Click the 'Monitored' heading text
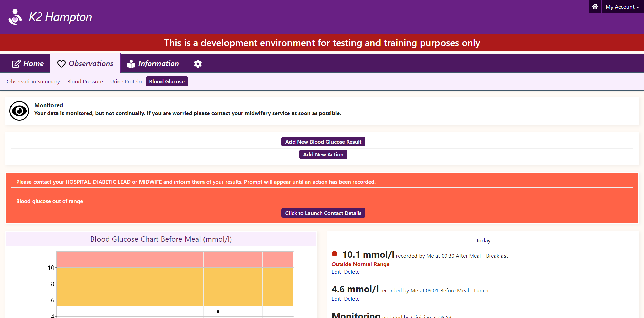644x318 pixels. coord(48,105)
